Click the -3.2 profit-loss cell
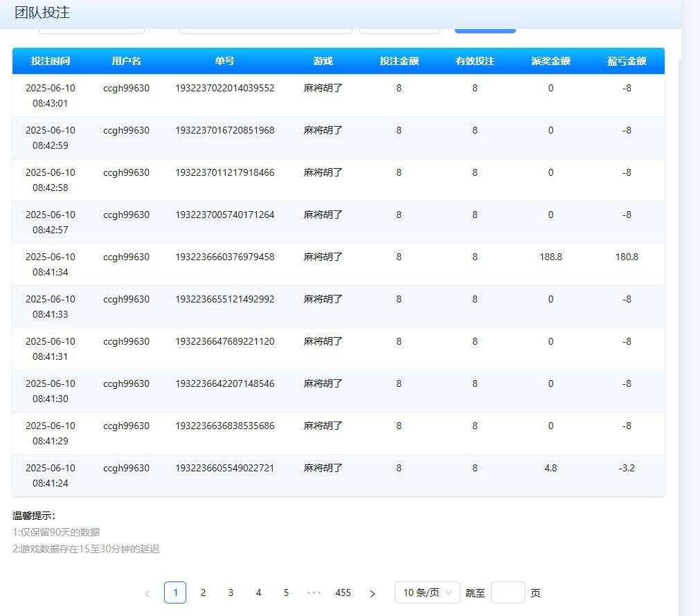The width and height of the screenshot is (700, 616). point(627,468)
